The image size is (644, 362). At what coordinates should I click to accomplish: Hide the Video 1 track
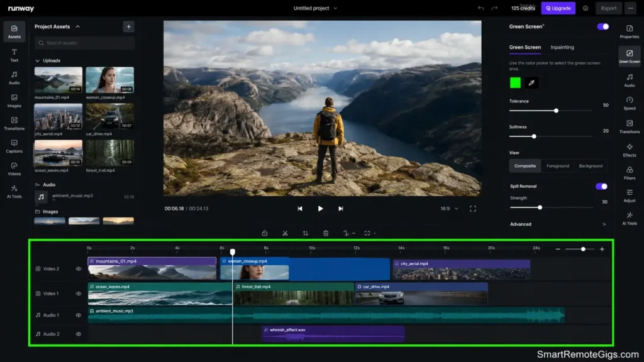(x=79, y=293)
